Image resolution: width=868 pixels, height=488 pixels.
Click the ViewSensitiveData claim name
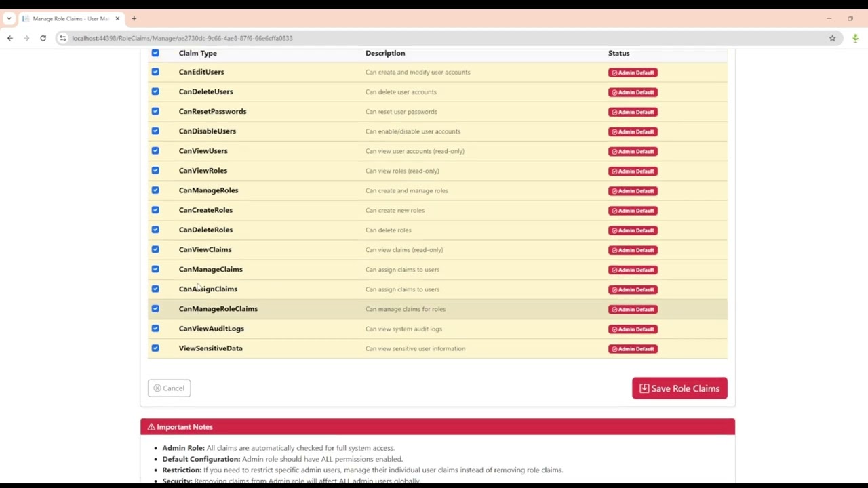(210, 348)
